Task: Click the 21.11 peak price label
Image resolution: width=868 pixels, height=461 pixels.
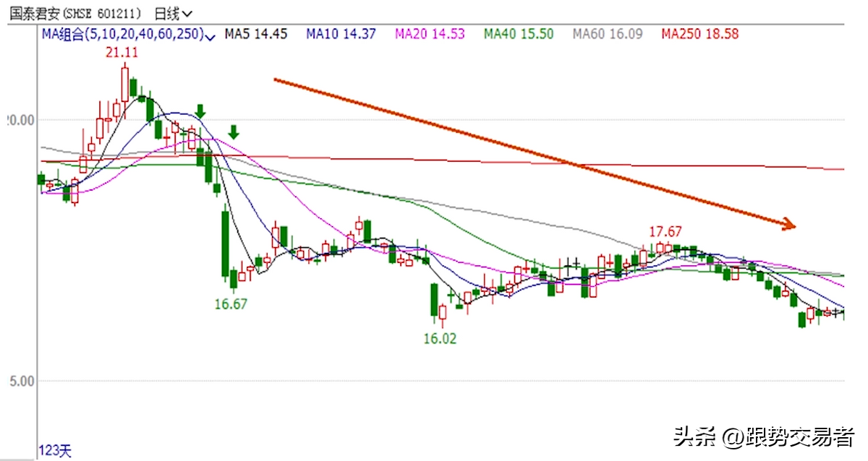Action: click(122, 53)
